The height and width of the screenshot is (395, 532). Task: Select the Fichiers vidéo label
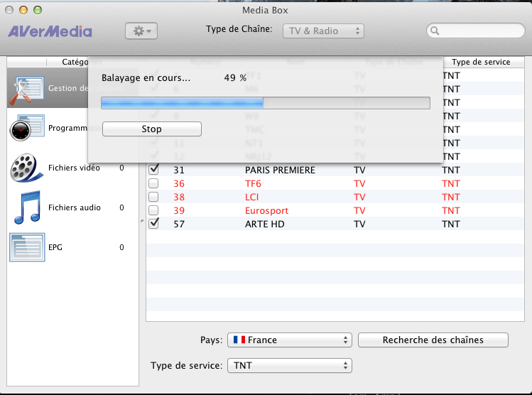(74, 168)
